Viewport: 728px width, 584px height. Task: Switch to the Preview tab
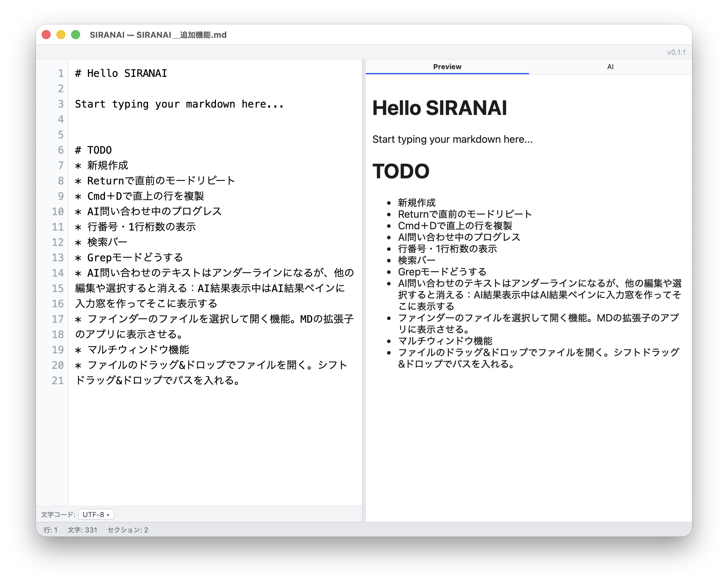[x=447, y=67]
